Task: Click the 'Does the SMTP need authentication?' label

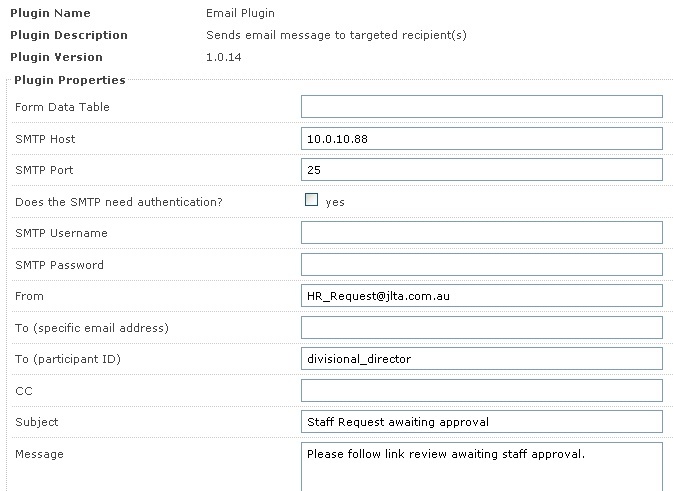Action: point(119,202)
